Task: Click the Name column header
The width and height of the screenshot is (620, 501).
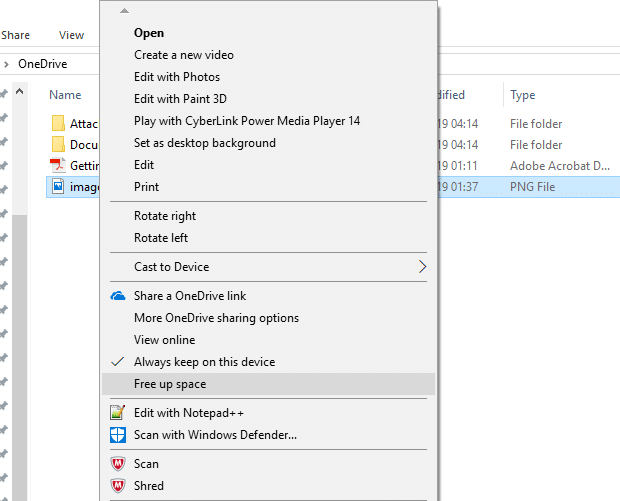Action: (65, 95)
